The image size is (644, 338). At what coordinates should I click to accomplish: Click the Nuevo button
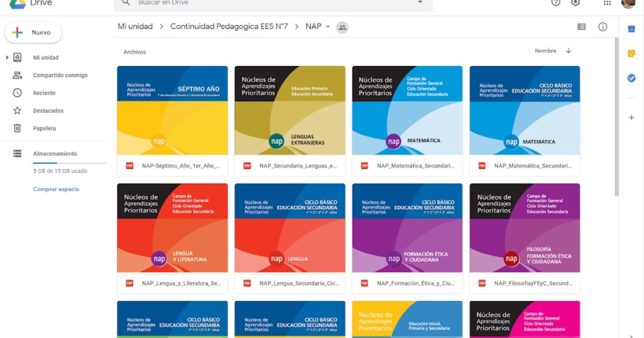click(x=33, y=33)
